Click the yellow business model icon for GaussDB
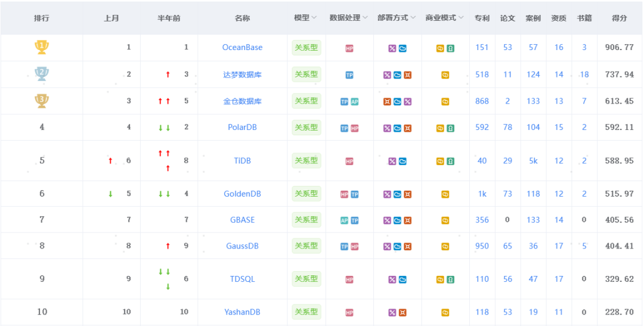The image size is (644, 326). pyautogui.click(x=445, y=247)
